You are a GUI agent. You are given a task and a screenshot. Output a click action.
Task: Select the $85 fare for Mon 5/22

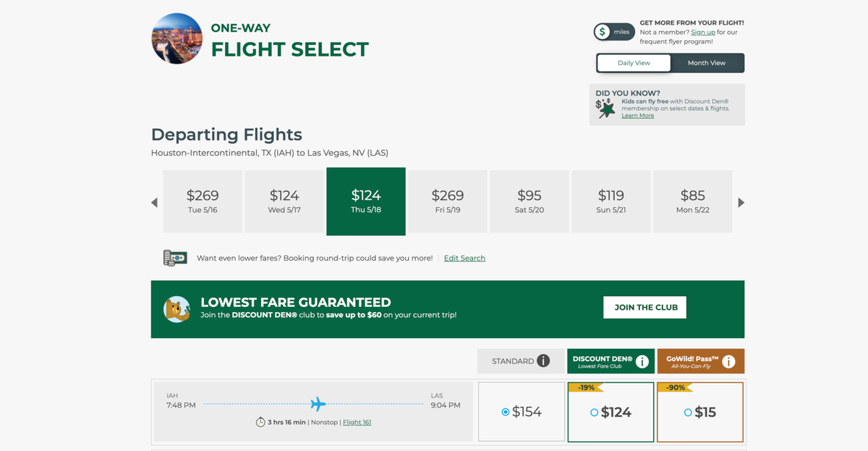pyautogui.click(x=692, y=201)
